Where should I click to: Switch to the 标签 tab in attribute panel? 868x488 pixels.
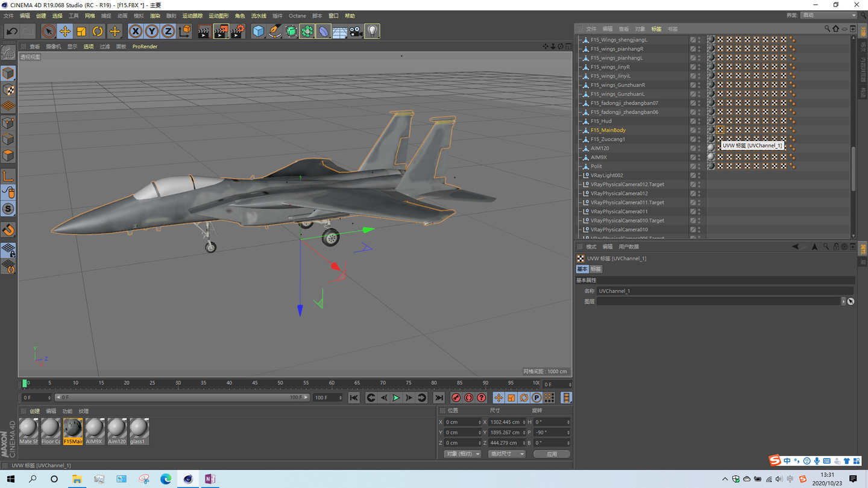coord(596,269)
